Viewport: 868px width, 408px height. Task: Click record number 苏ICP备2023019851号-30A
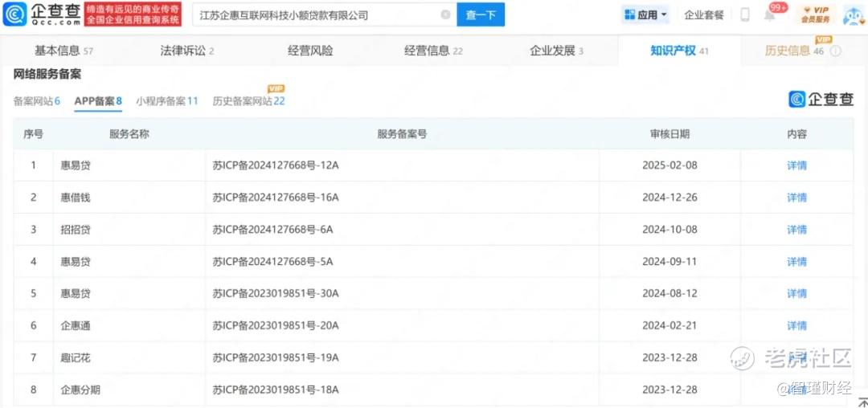pyautogui.click(x=275, y=294)
